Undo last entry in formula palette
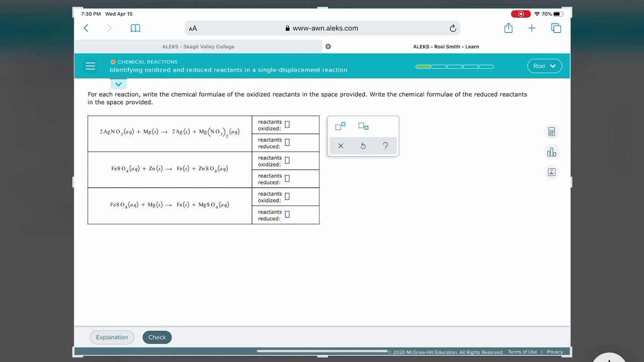 [363, 146]
